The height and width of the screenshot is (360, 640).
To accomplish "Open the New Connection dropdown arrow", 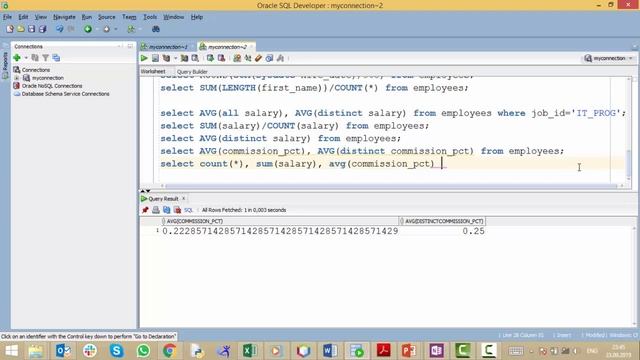I will 25,58.
